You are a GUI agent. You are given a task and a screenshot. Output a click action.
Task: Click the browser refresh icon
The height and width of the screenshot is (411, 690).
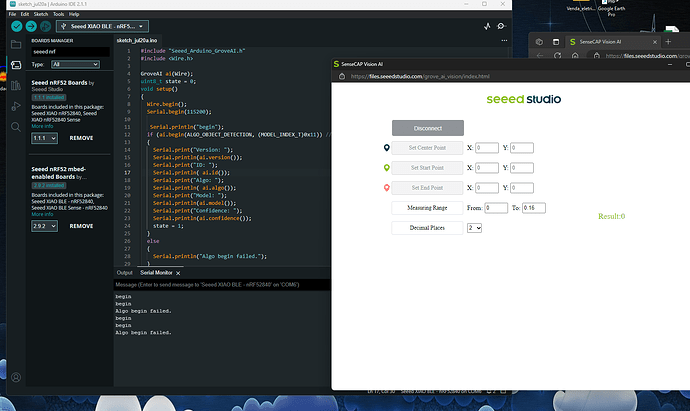coord(558,55)
